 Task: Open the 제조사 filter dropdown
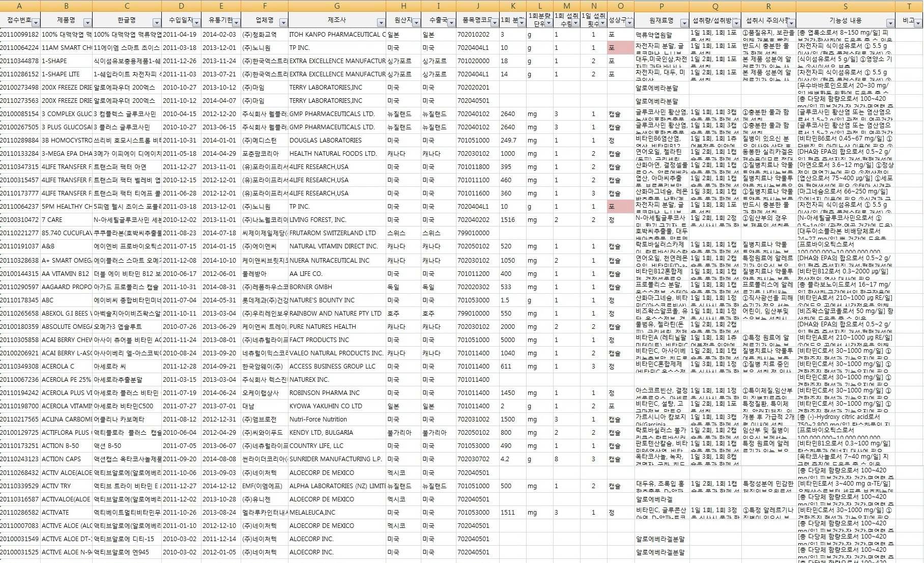coord(381,23)
